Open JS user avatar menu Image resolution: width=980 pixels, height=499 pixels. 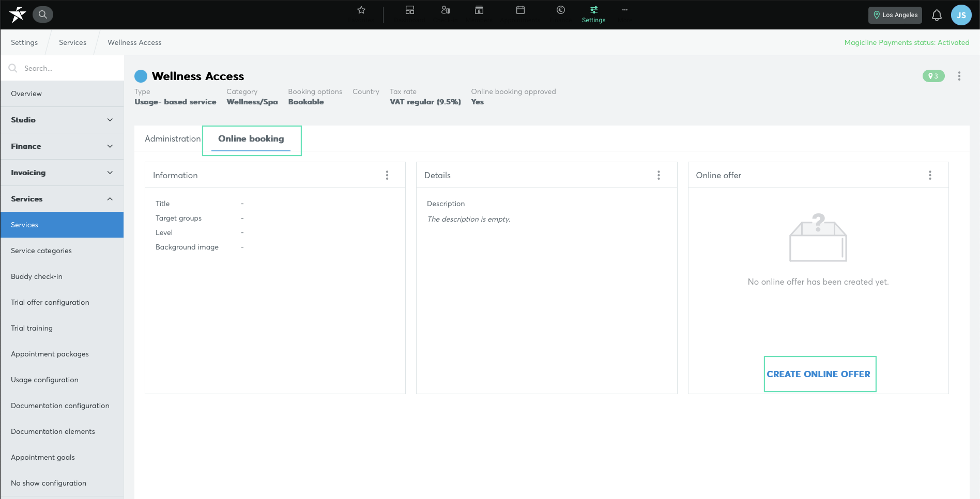click(961, 15)
